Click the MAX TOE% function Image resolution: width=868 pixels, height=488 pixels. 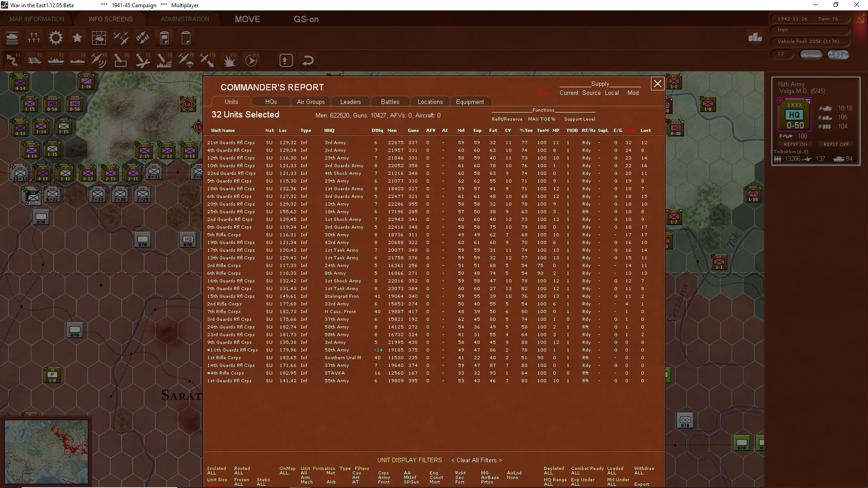click(542, 119)
